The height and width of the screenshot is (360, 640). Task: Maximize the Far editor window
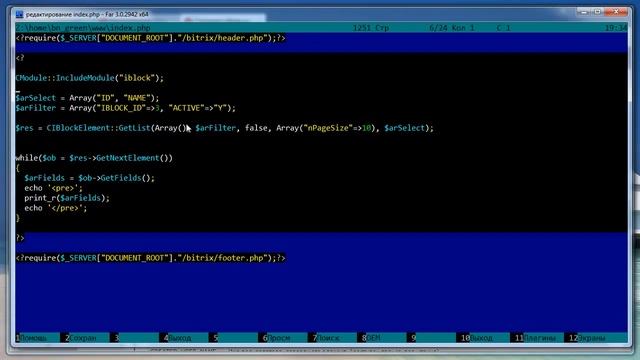point(598,12)
